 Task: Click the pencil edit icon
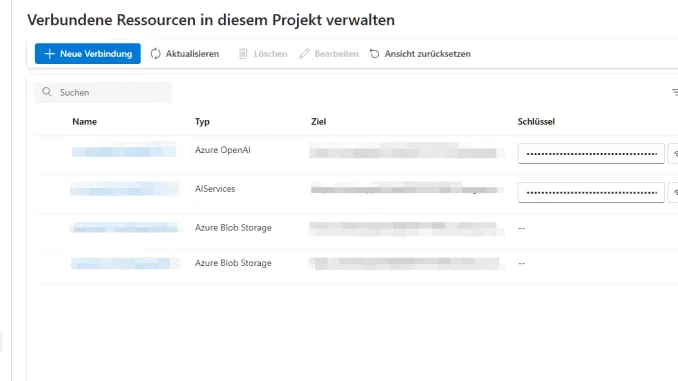pos(304,54)
